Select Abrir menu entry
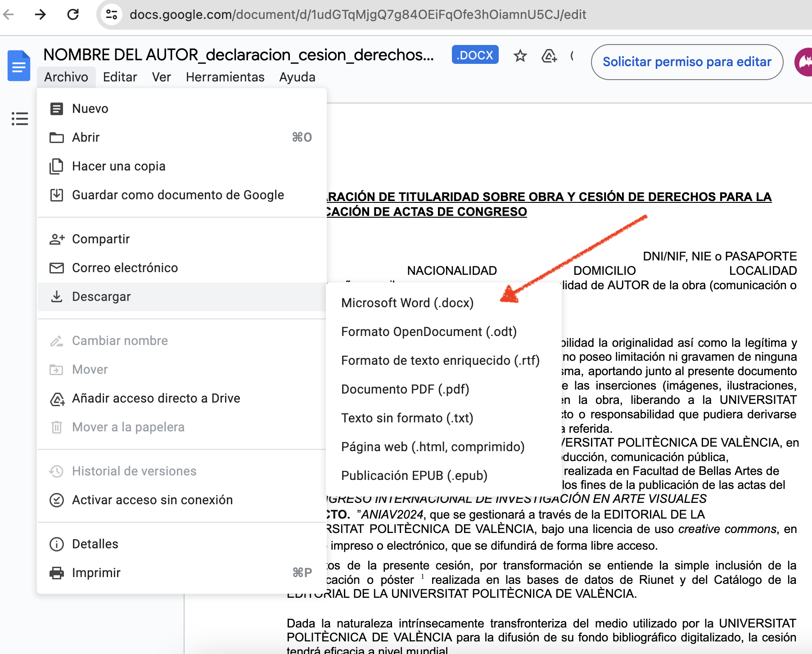Image resolution: width=812 pixels, height=654 pixels. (x=182, y=138)
